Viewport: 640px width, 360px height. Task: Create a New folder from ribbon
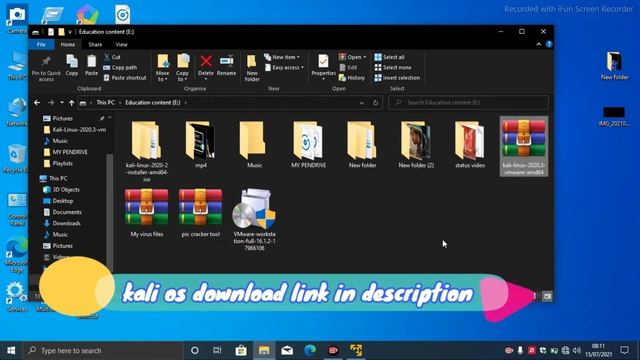[252, 68]
